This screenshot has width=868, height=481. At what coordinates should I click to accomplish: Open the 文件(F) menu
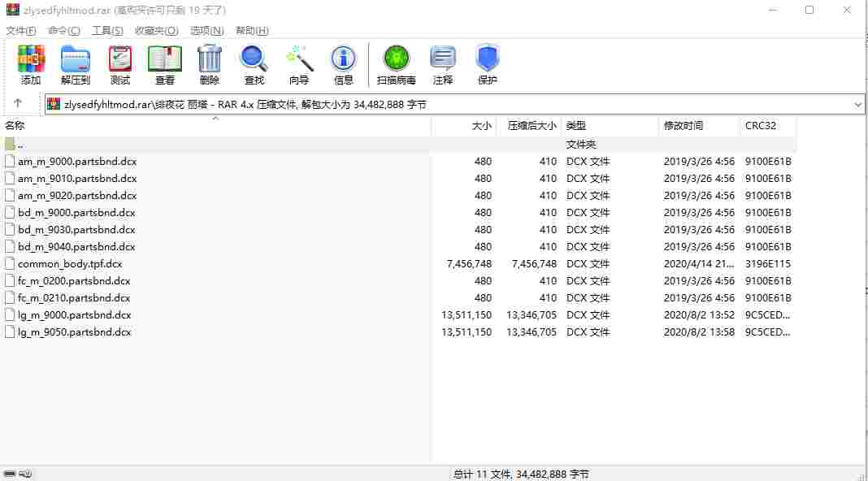coord(21,30)
